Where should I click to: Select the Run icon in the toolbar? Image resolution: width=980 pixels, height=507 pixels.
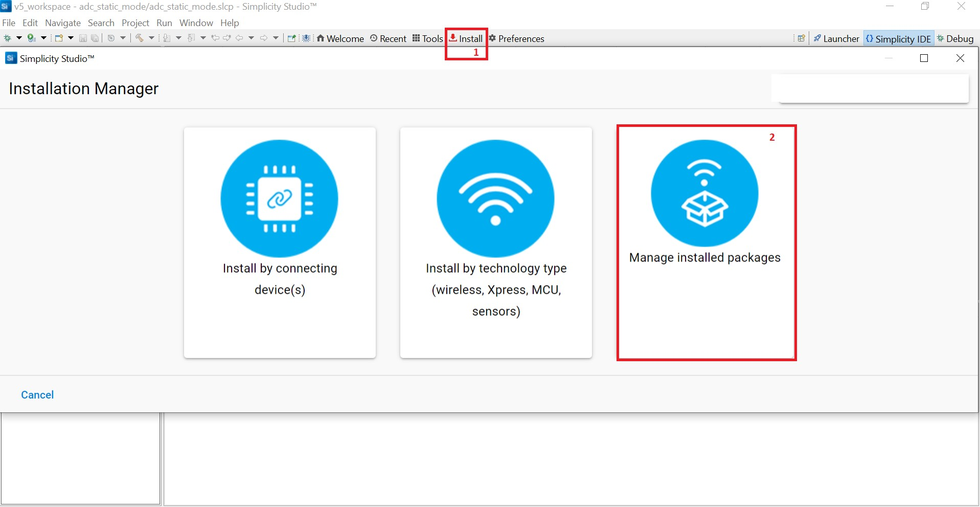32,37
